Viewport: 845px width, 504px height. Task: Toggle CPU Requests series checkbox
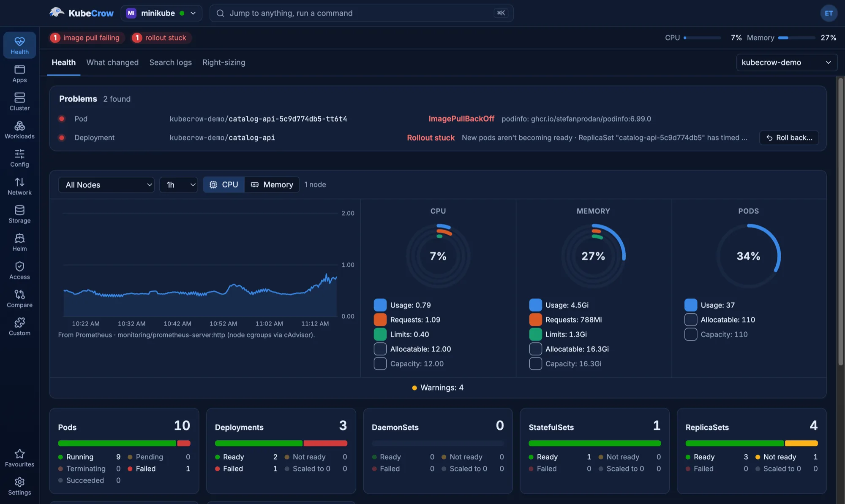380,320
